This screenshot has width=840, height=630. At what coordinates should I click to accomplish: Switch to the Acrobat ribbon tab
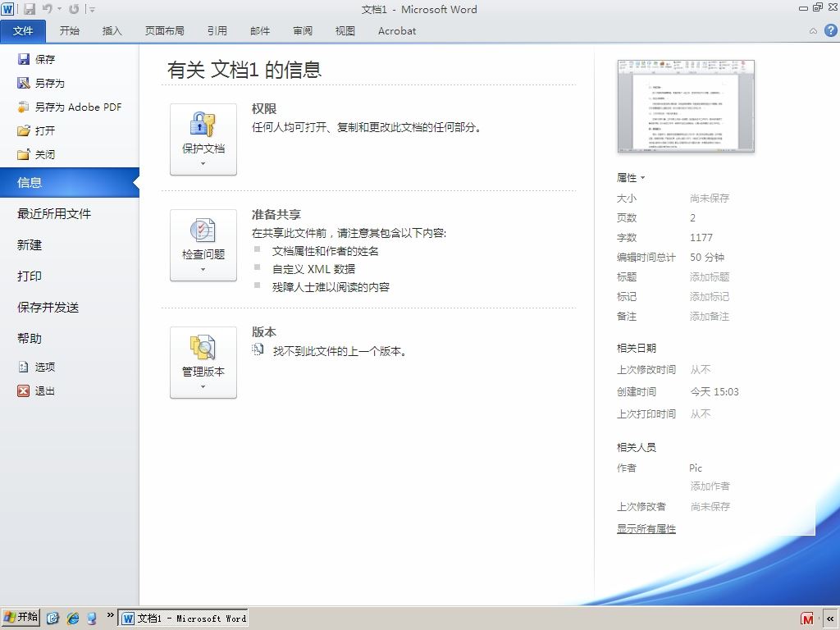(397, 31)
